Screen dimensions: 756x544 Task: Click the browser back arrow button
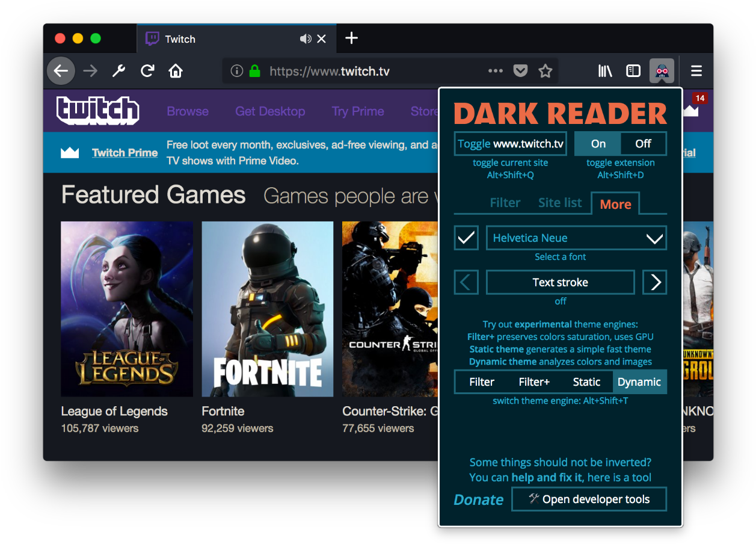[61, 72]
